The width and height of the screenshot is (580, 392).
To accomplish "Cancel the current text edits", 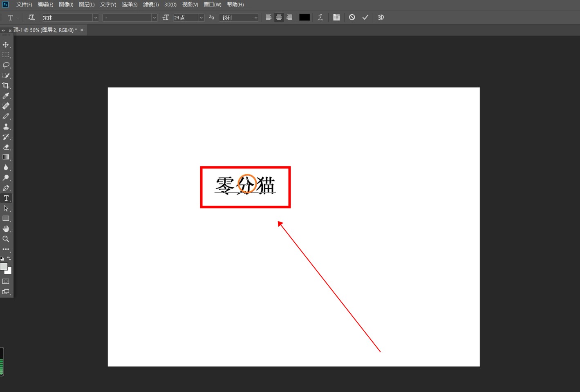I will [x=352, y=18].
